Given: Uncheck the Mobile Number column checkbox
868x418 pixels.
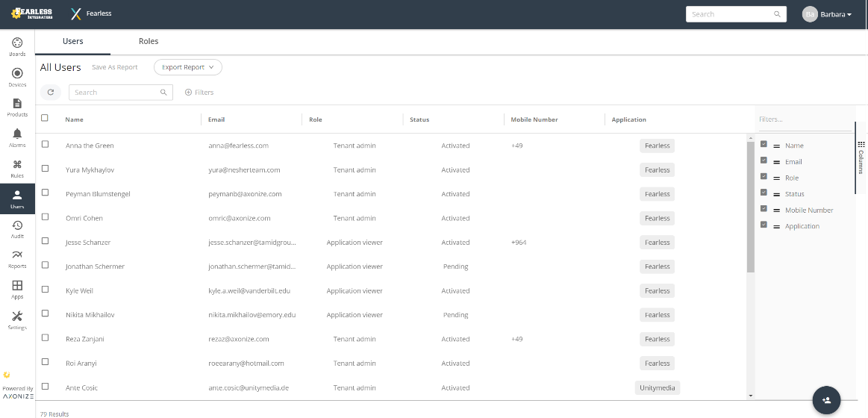Looking at the screenshot, I should coord(764,209).
